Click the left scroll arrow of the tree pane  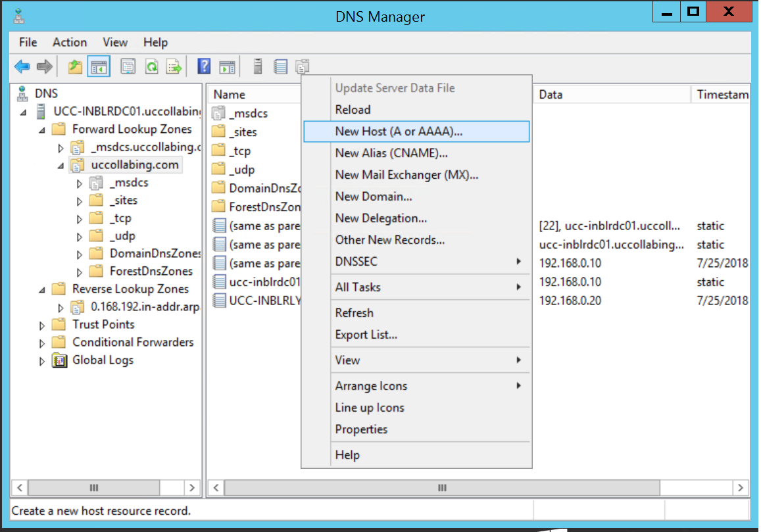pyautogui.click(x=20, y=487)
